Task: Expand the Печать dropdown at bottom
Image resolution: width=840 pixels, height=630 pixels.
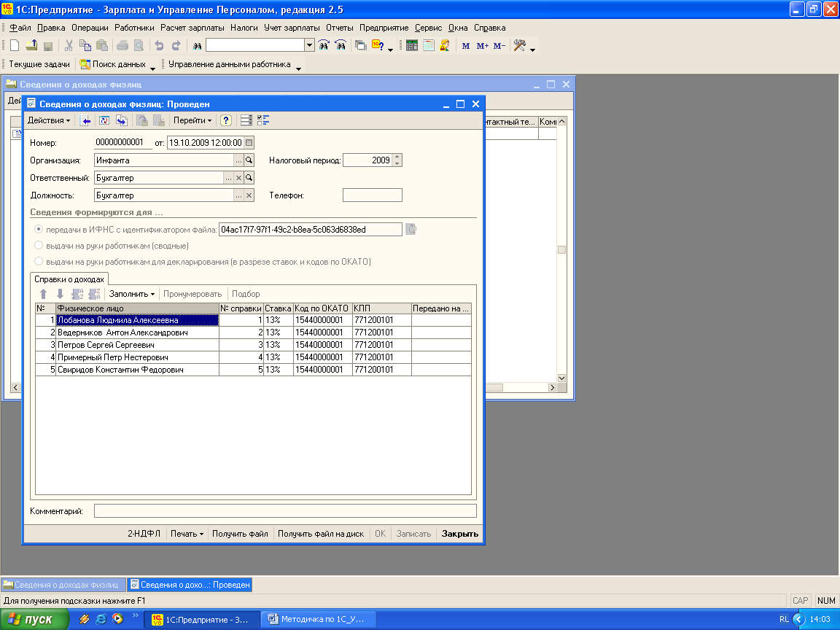Action: click(187, 534)
